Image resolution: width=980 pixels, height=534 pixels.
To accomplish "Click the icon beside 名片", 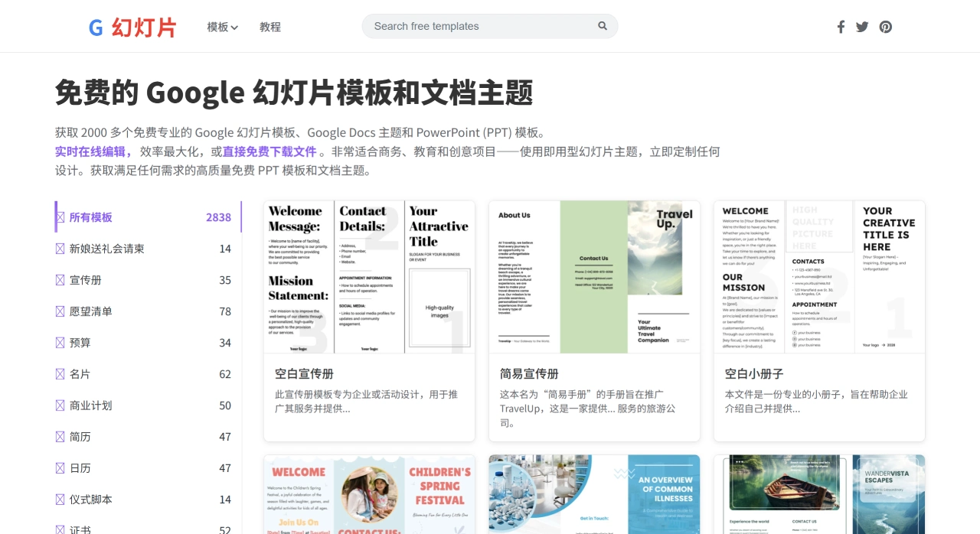I will click(60, 374).
